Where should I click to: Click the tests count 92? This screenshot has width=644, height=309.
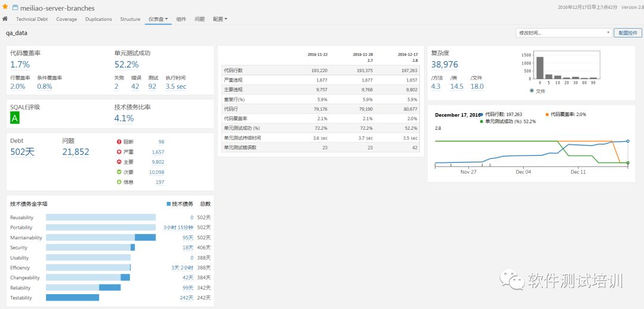tap(152, 86)
